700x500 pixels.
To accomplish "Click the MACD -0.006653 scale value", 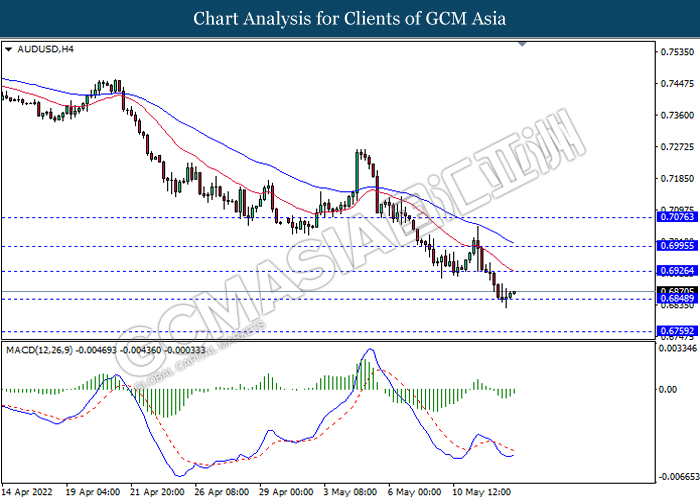I will [679, 477].
